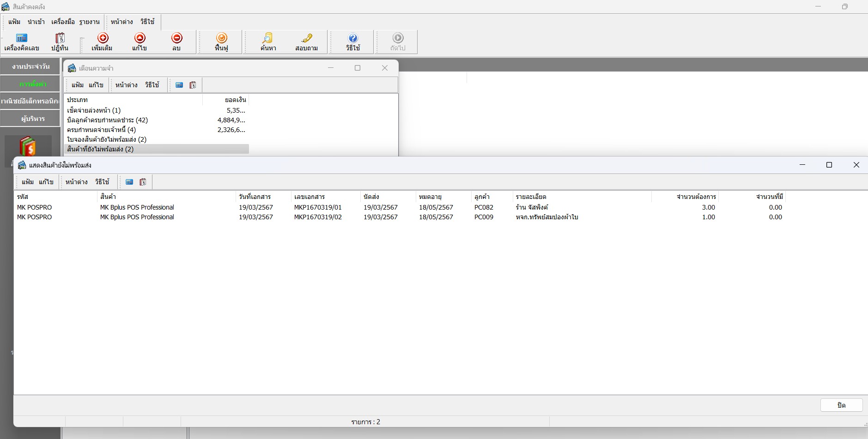Screen dimensions: 868x439
Task: Click status bar รายการ : 2
Action: tap(365, 422)
